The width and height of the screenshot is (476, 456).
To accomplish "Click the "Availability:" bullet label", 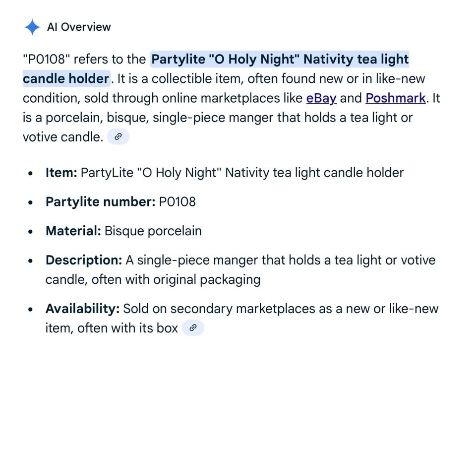I will pos(82,309).
